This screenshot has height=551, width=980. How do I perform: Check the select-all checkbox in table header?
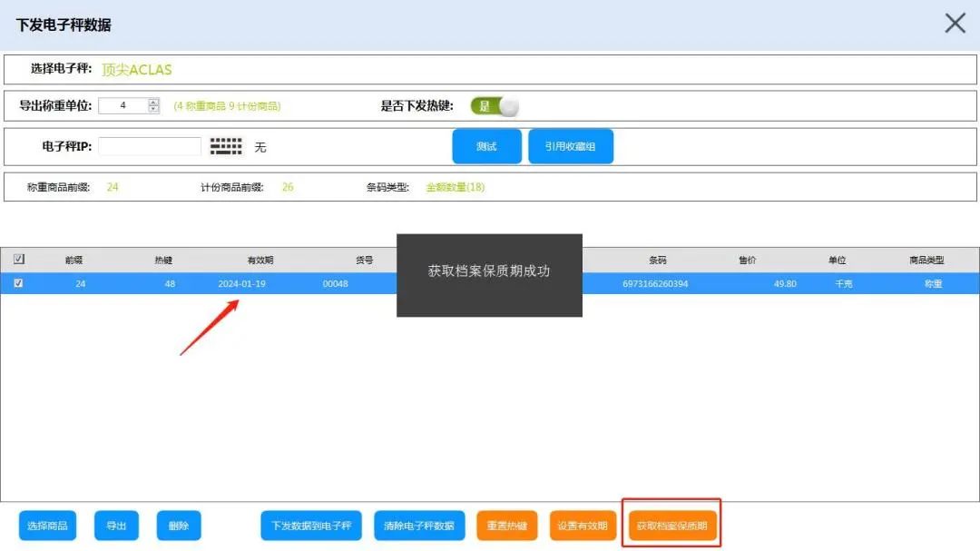(x=19, y=260)
